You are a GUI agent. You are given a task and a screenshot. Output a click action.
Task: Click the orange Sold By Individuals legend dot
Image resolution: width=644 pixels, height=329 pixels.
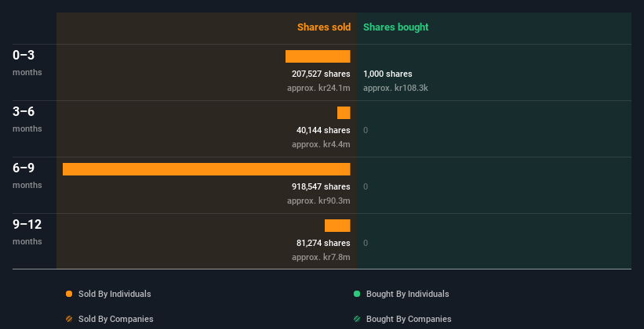69,294
